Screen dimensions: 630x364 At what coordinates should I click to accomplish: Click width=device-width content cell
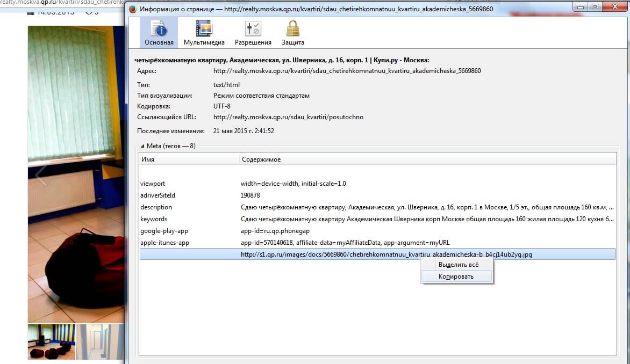click(293, 184)
